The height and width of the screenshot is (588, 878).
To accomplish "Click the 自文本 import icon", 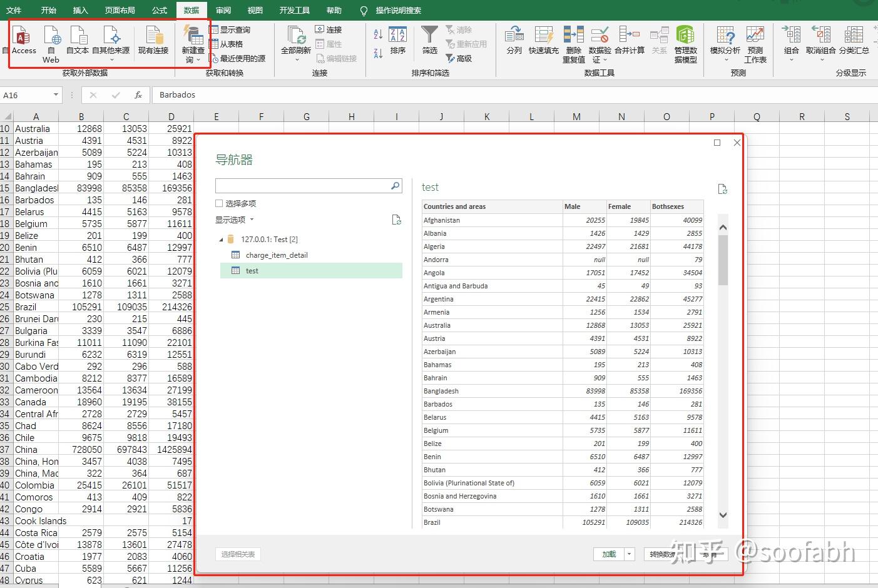I will click(78, 43).
